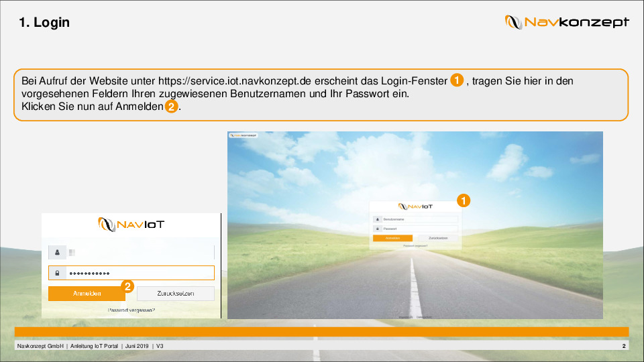The width and height of the screenshot is (644, 362).
Task: Click the small Anmelden button in the website screenshot
Action: point(393,238)
